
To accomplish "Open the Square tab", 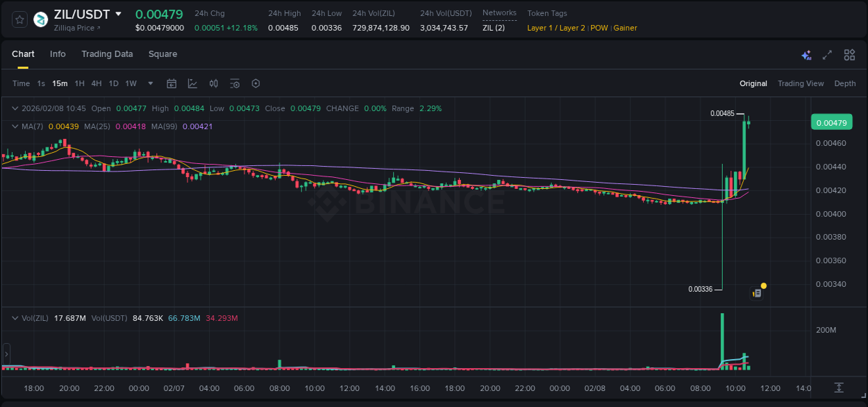I will tap(162, 54).
